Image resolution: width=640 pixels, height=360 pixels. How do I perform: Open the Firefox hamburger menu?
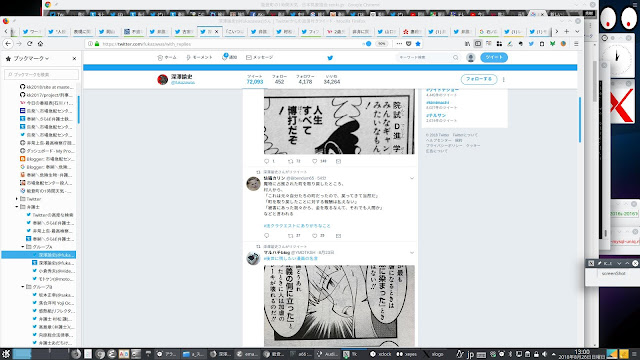tap(576, 44)
